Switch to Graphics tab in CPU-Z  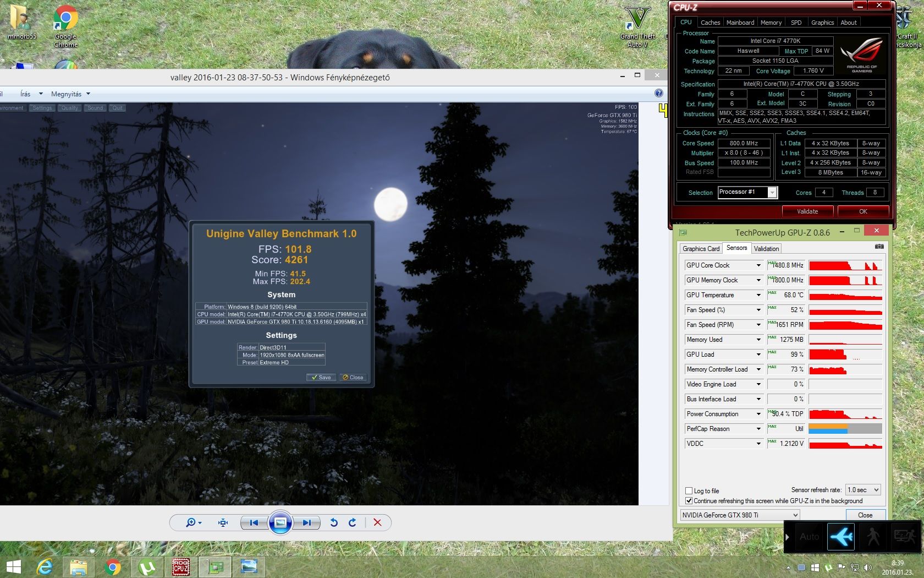point(822,23)
